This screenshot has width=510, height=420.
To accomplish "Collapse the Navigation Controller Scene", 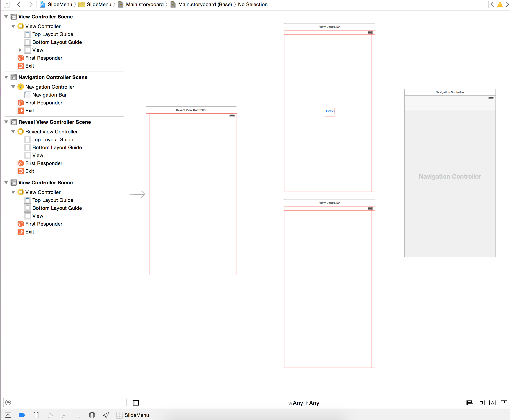I will tap(6, 77).
